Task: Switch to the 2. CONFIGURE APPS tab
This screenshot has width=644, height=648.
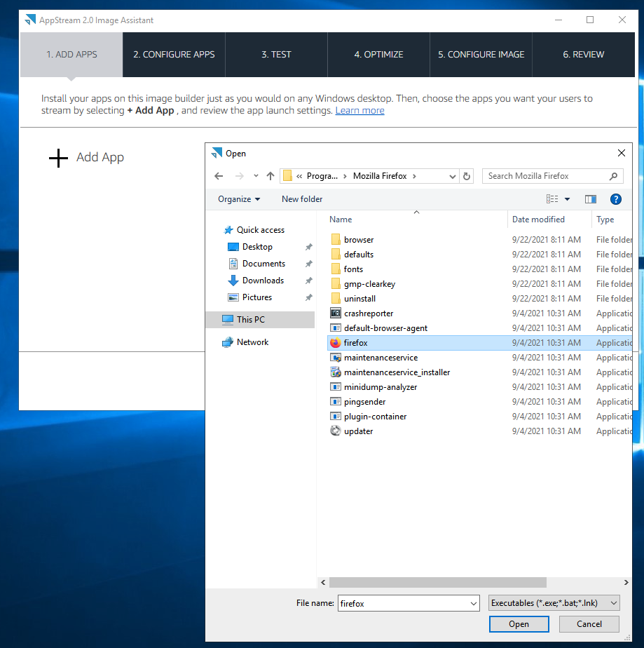Action: [174, 55]
